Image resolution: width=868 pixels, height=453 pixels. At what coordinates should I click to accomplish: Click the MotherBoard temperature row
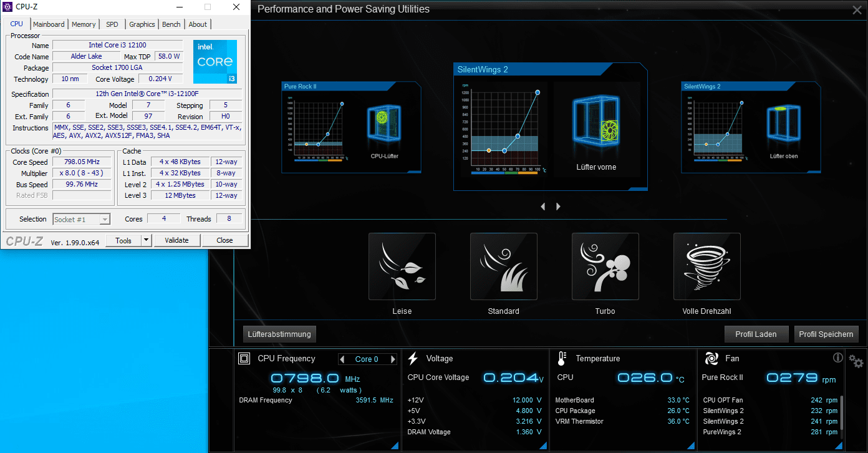tap(622, 400)
